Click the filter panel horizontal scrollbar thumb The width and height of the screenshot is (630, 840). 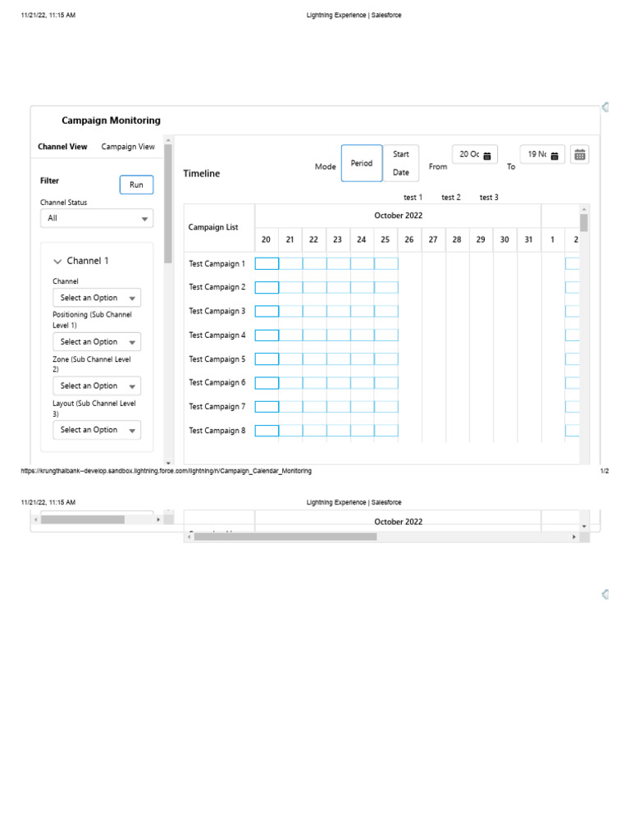[x=83, y=519]
